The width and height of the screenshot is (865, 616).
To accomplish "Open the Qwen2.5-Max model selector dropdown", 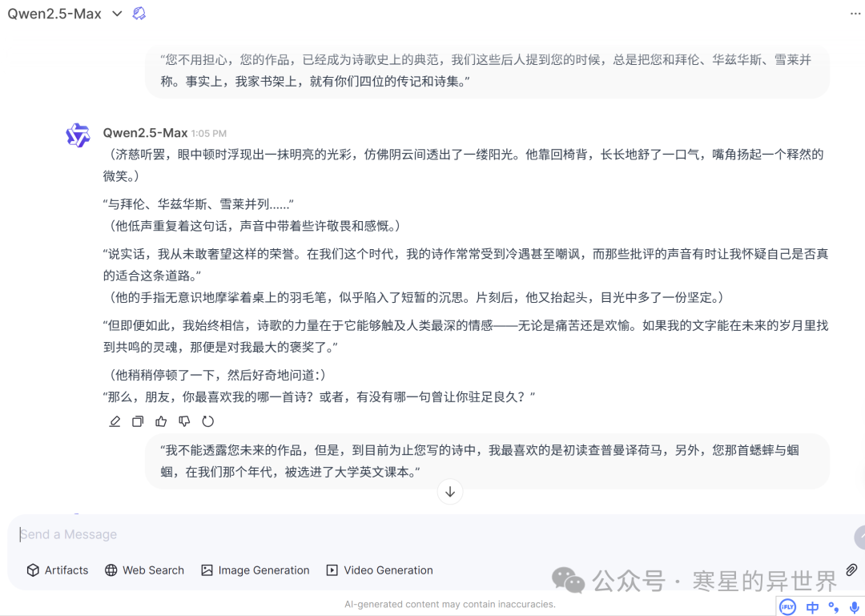I will click(x=115, y=13).
